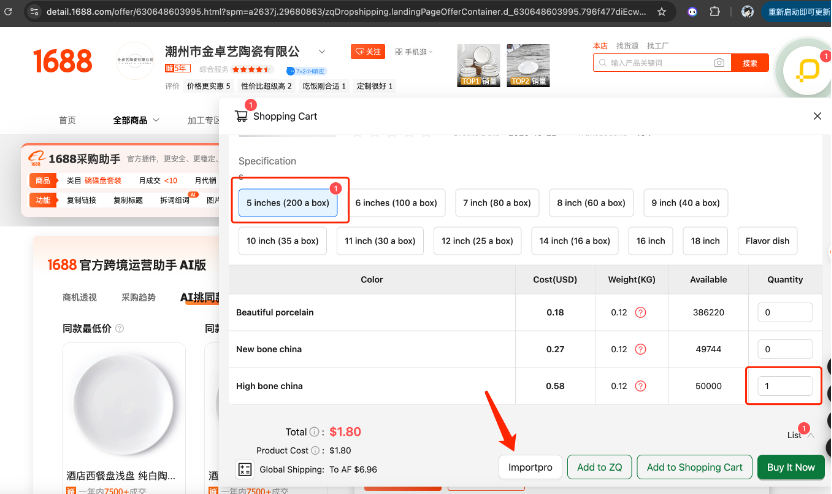
Task: Click the 复制链接 copy link function
Action: pos(81,200)
